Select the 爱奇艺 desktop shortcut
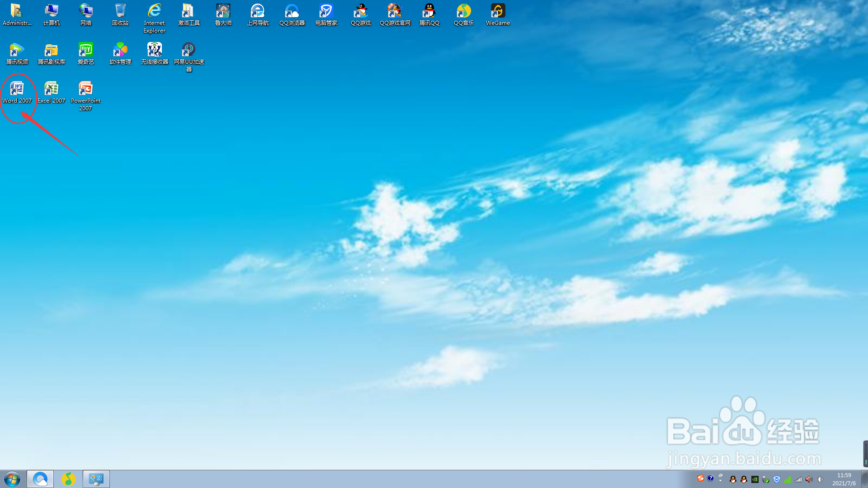 (x=85, y=50)
